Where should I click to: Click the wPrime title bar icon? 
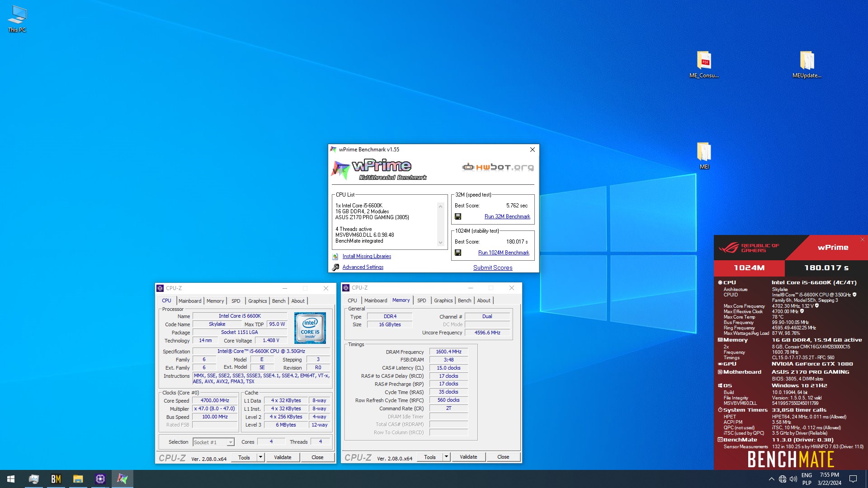click(x=334, y=150)
